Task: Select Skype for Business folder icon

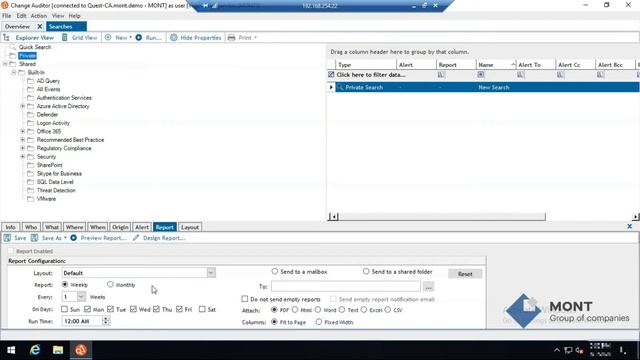Action: click(31, 173)
